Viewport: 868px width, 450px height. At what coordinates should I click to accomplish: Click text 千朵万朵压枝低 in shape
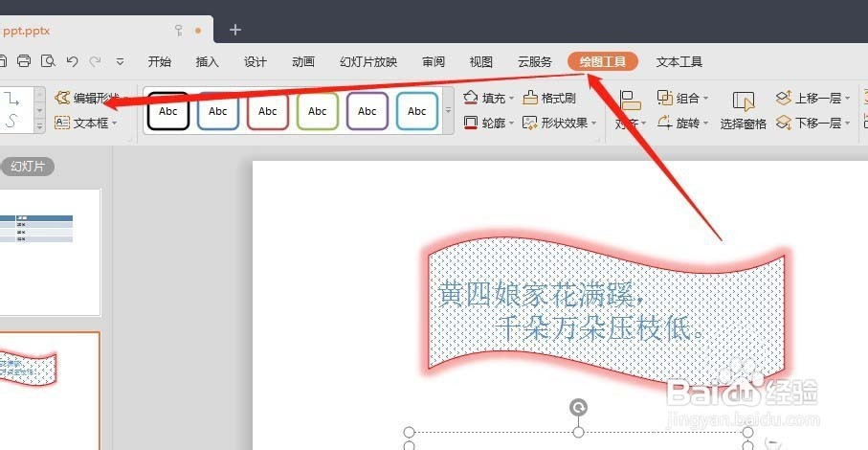(x=593, y=328)
